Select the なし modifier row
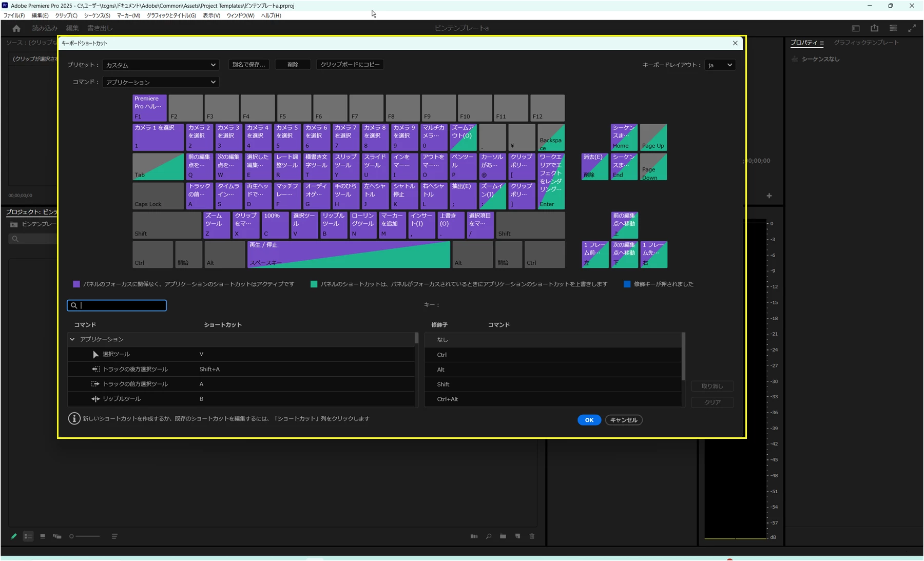 click(553, 340)
